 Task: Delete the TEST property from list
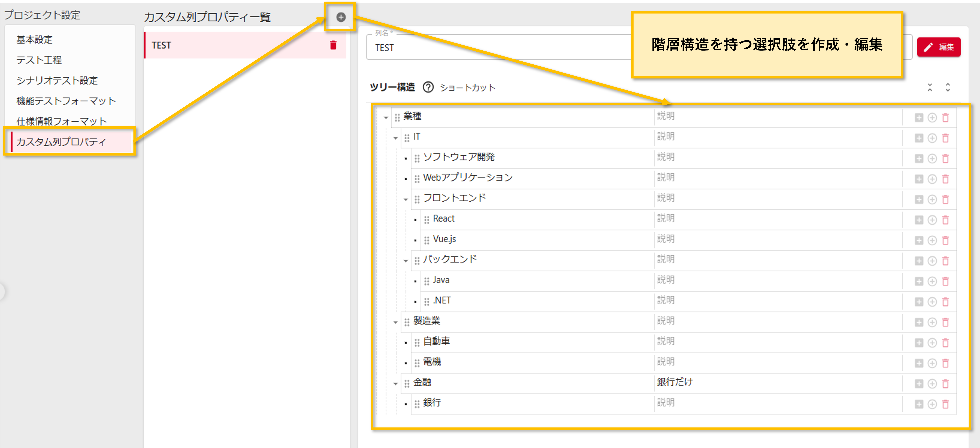click(333, 45)
